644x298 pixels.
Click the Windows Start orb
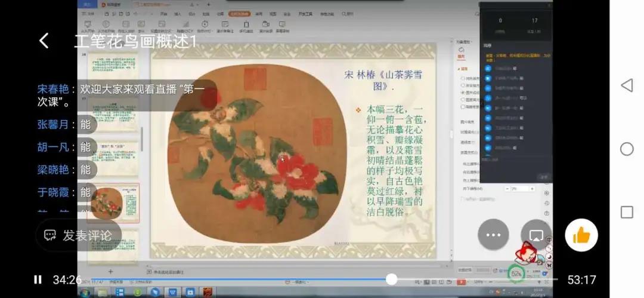(85, 292)
